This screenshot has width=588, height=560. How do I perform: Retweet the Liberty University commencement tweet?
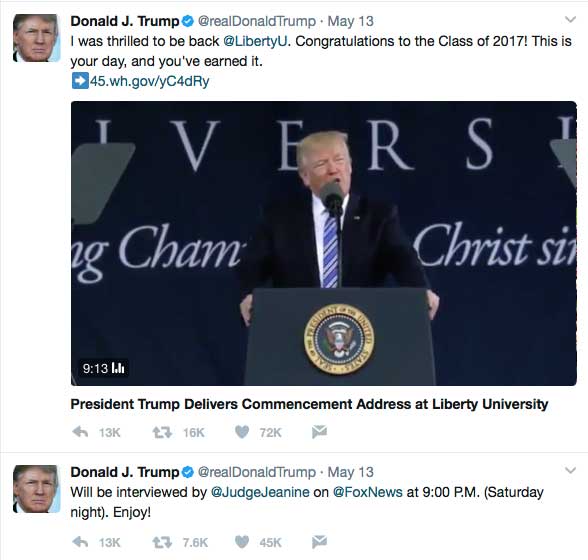[x=162, y=432]
